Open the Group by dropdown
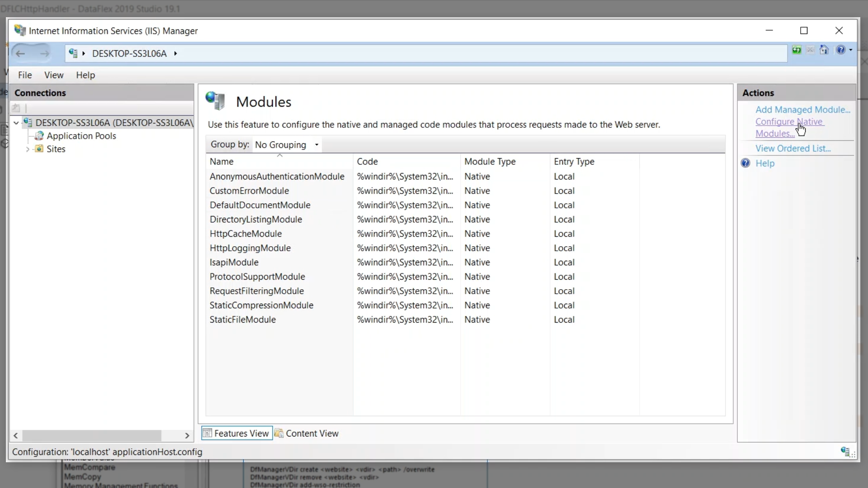 coord(287,145)
